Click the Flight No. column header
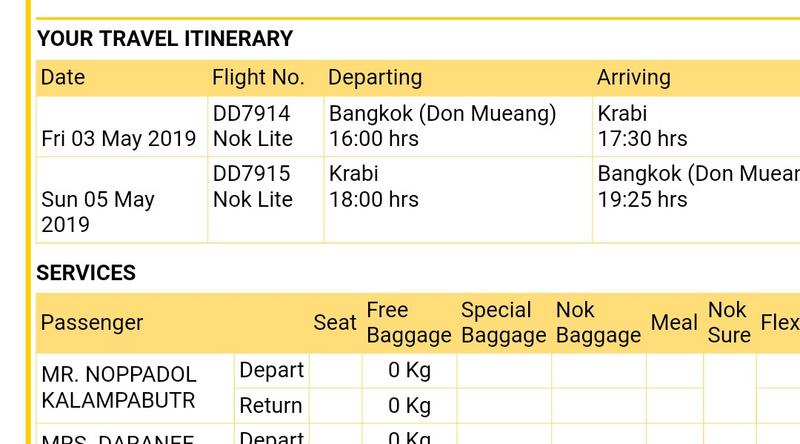Screen dimensions: 800x444 258,78
